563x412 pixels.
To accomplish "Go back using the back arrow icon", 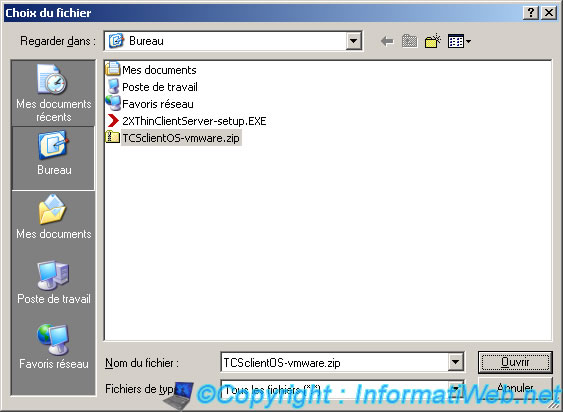I will [387, 41].
